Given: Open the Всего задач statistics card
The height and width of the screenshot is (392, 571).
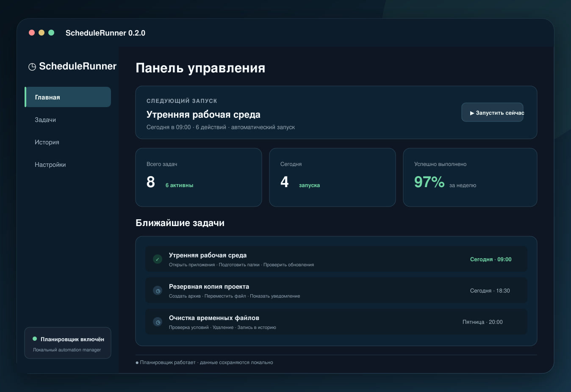Looking at the screenshot, I should pyautogui.click(x=199, y=177).
